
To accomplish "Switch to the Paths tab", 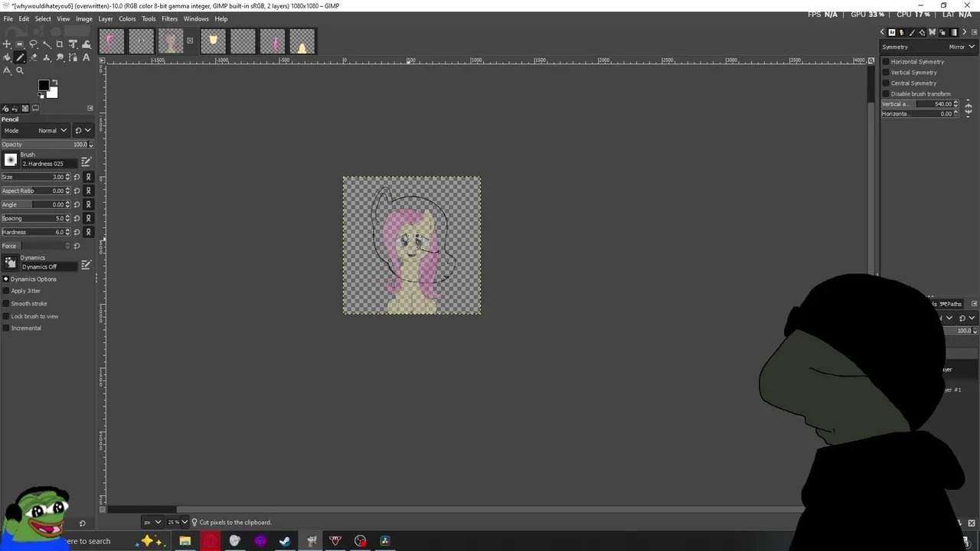I will 950,304.
